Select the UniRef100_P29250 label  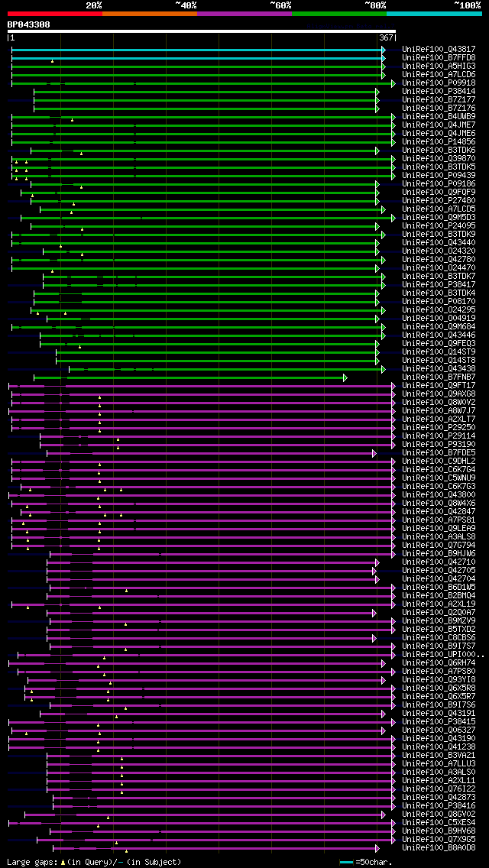(x=439, y=428)
